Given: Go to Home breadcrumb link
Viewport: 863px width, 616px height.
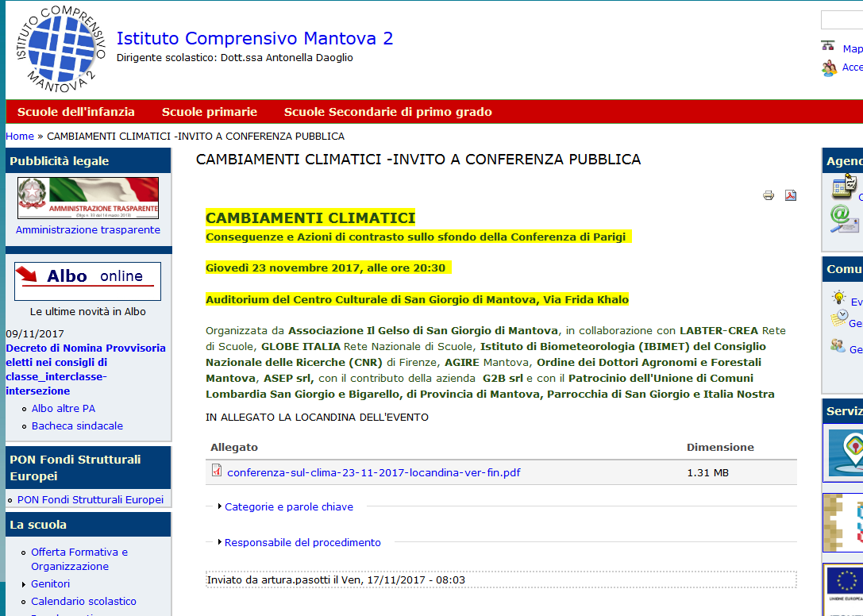Looking at the screenshot, I should 20,136.
